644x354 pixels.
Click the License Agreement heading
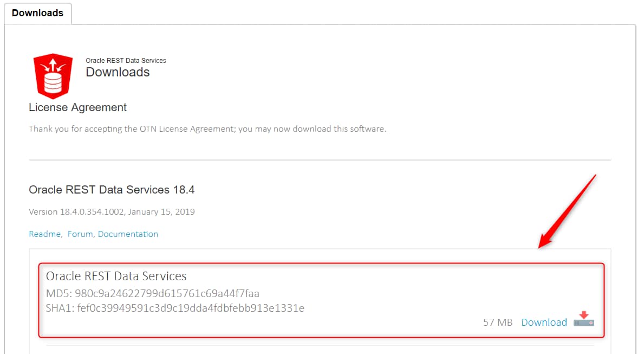77,107
